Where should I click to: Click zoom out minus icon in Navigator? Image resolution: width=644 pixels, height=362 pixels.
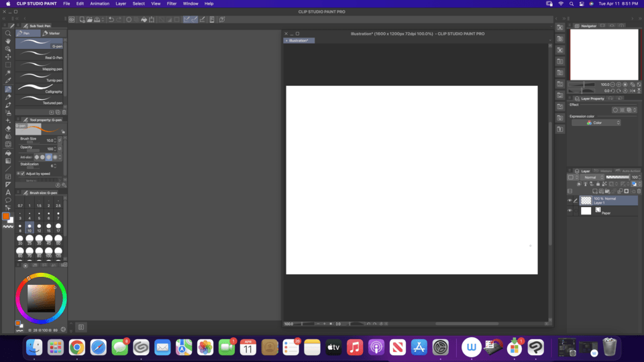[x=612, y=84]
